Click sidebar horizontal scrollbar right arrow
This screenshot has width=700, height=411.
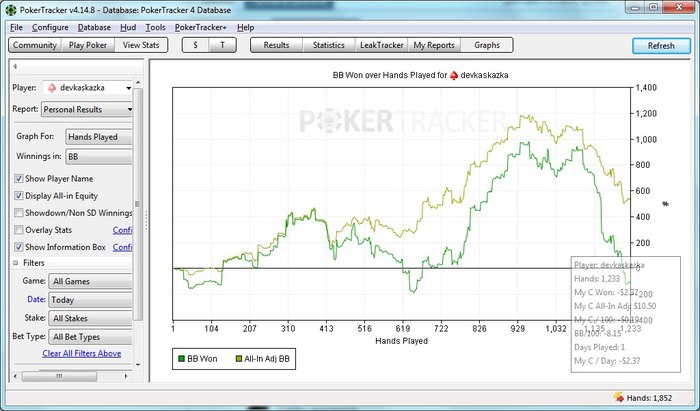coord(126,376)
